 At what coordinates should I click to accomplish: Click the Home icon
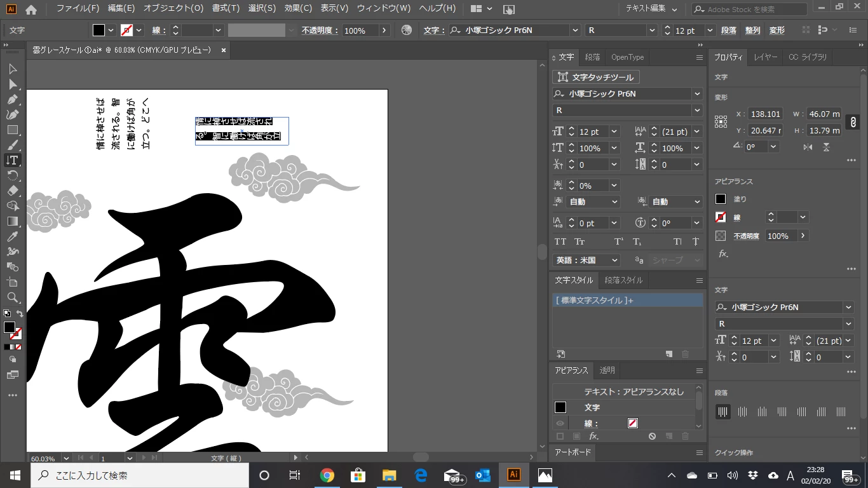[31, 10]
